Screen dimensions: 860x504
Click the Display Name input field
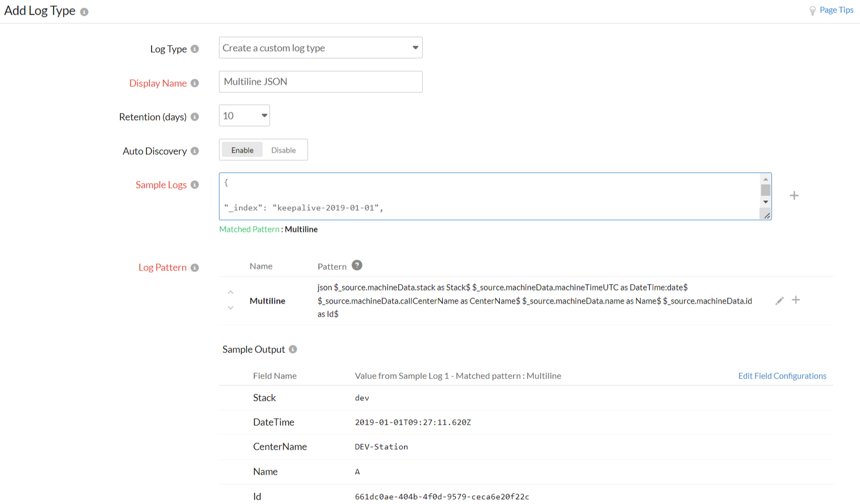coord(321,81)
